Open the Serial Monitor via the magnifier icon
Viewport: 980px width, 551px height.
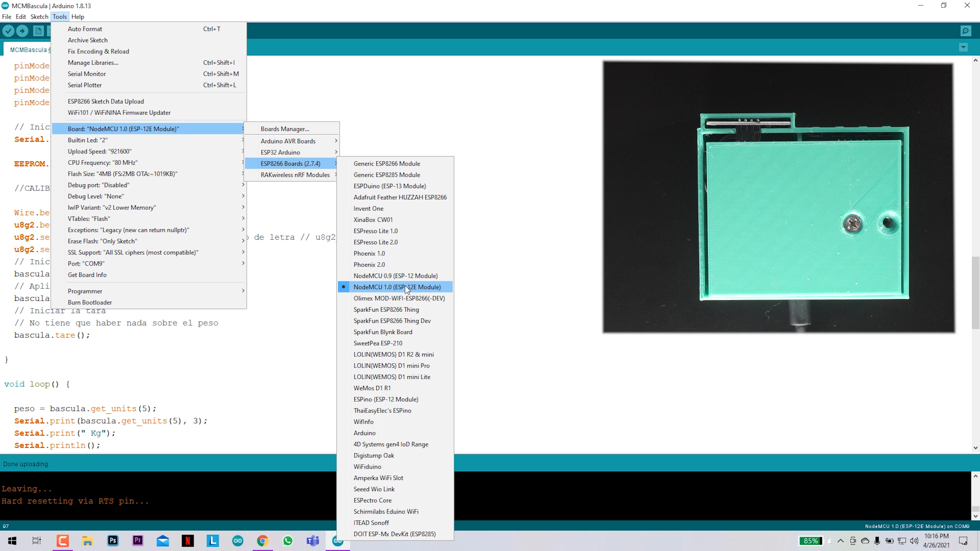[966, 31]
